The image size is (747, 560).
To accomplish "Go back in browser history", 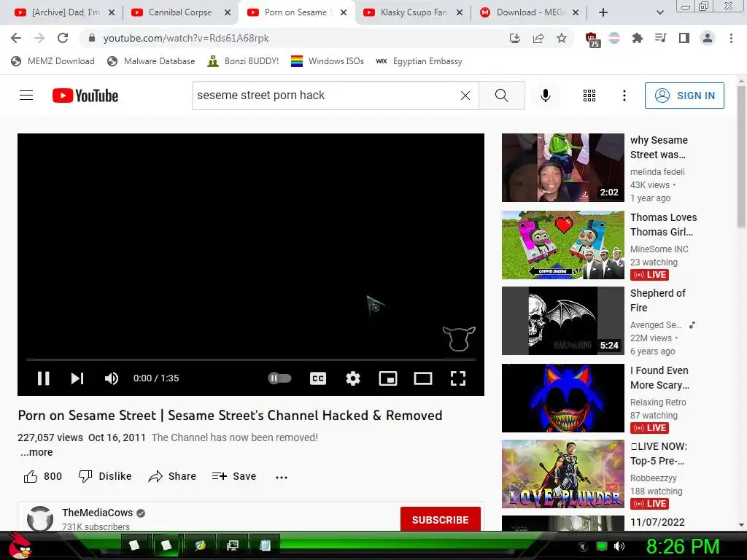I will click(x=16, y=38).
